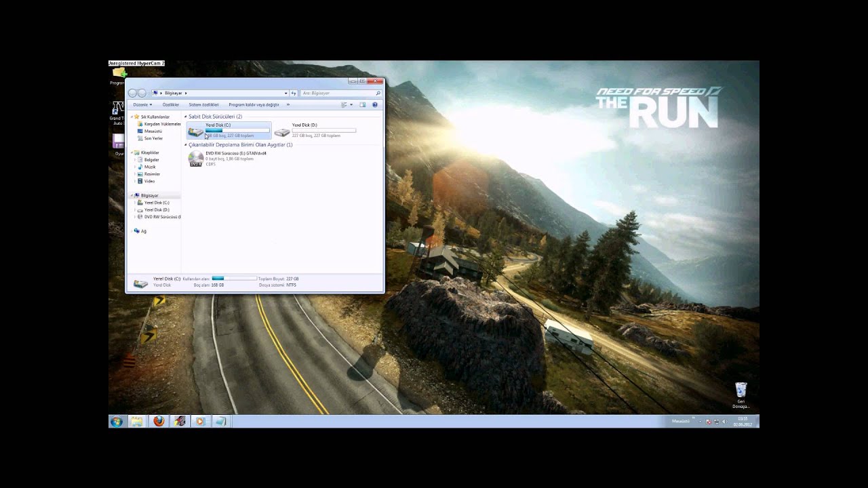Select DVD RW Sürücüsü in the navigation tree
The image size is (868, 488).
click(x=162, y=217)
